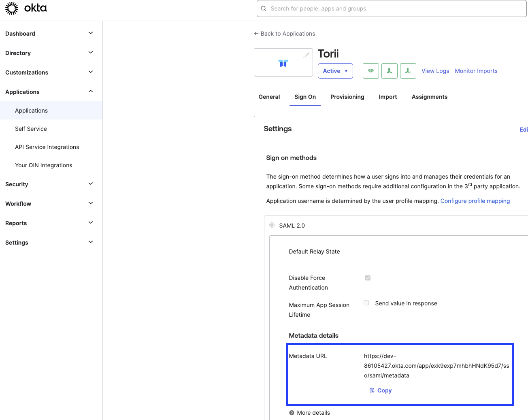Click the clipboard icon beside Copy
This screenshot has height=420, width=528.
point(372,390)
